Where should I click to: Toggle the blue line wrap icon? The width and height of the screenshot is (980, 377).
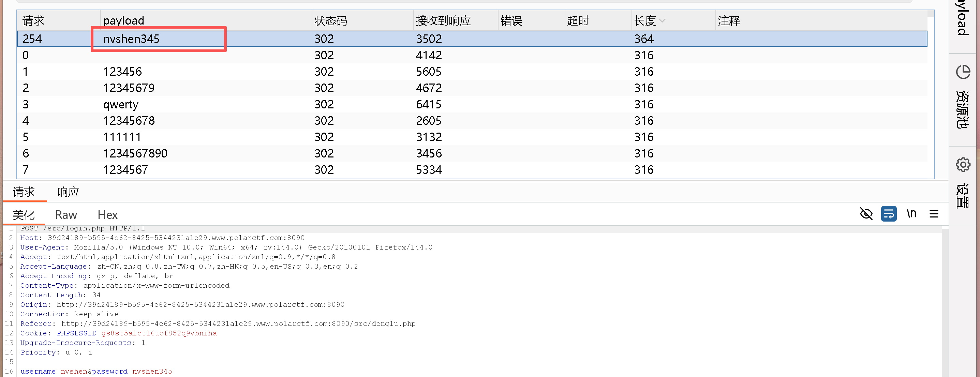[x=888, y=214]
